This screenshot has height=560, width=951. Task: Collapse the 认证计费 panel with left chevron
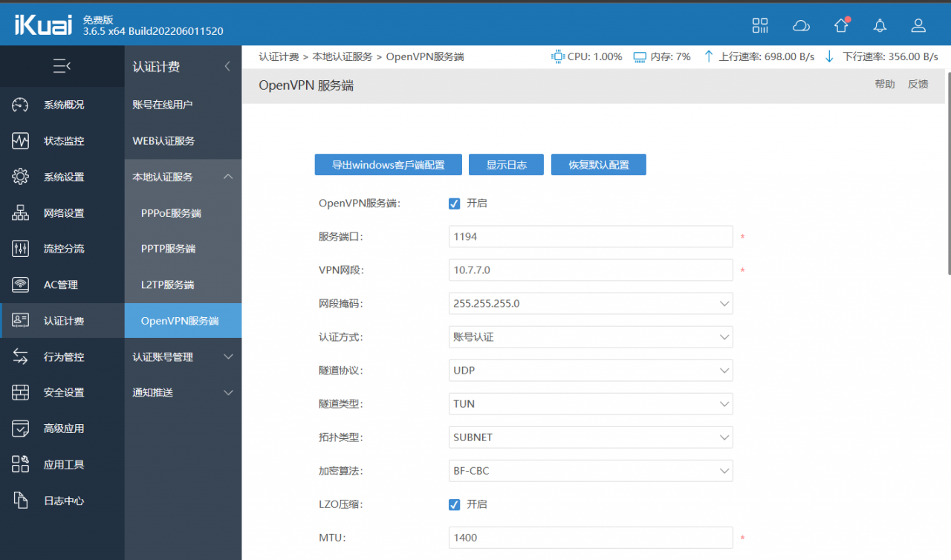click(x=227, y=67)
